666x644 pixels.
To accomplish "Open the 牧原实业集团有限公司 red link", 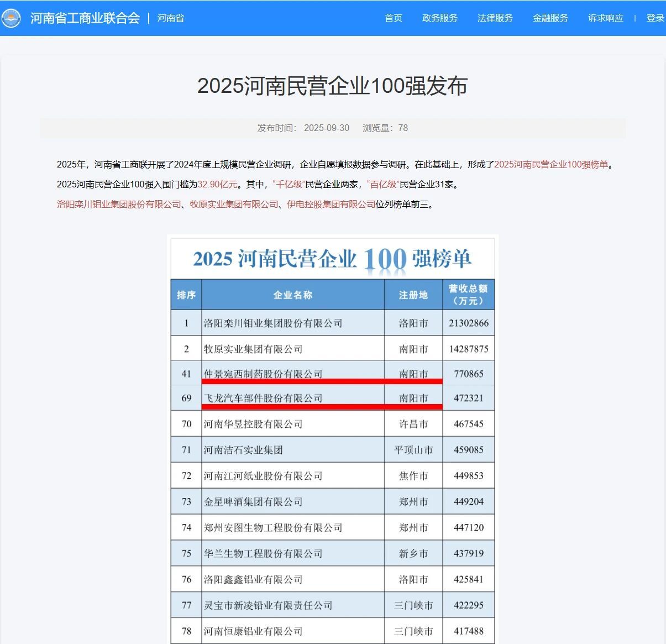I will pyautogui.click(x=234, y=205).
